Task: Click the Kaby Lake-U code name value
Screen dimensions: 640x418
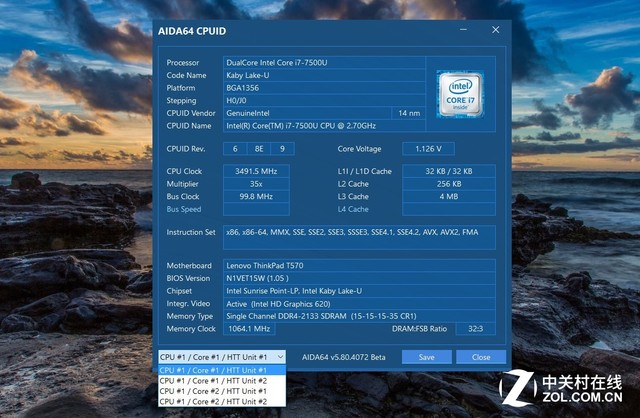Action: 324,75
